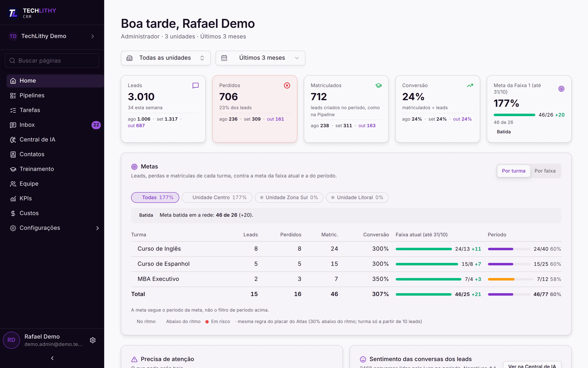Click the Total 307% conversion value
This screenshot has height=368, width=588.
coord(380,294)
